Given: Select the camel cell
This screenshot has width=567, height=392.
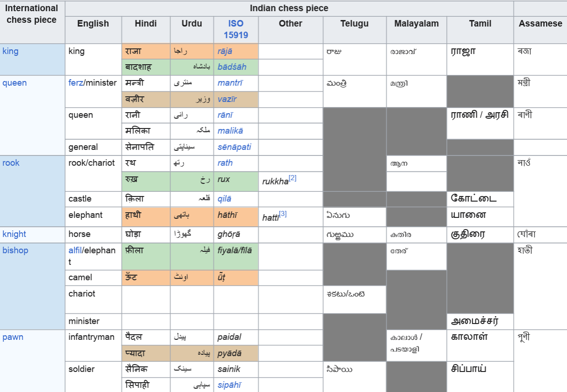Looking at the screenshot, I should 93,277.
